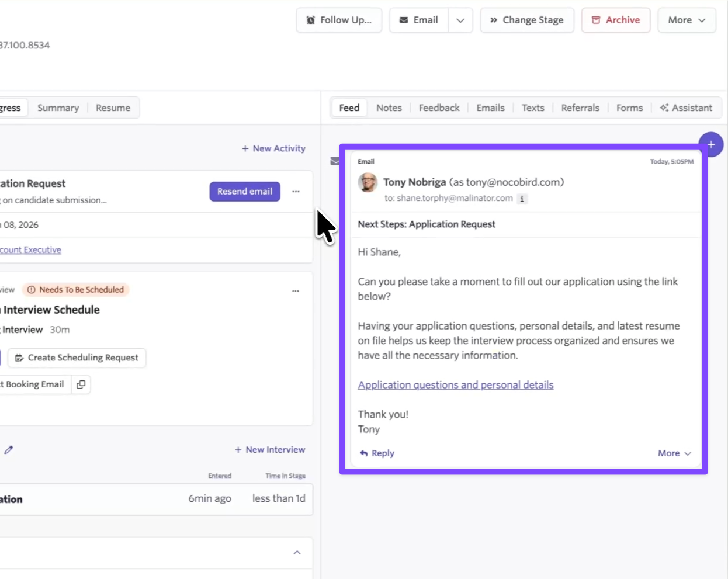Open the info icon beside recipient email
This screenshot has width=728, height=579.
coord(522,199)
